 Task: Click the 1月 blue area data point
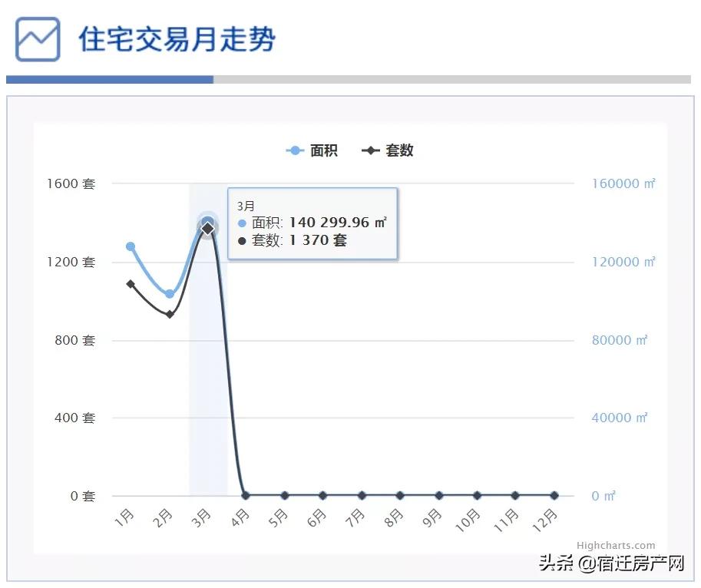(129, 246)
